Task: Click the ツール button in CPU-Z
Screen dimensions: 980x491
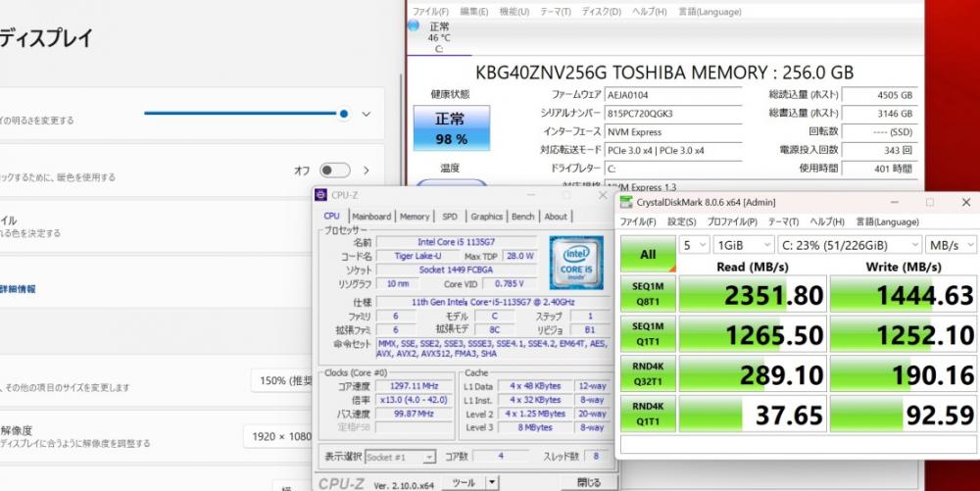Action: pos(464,482)
